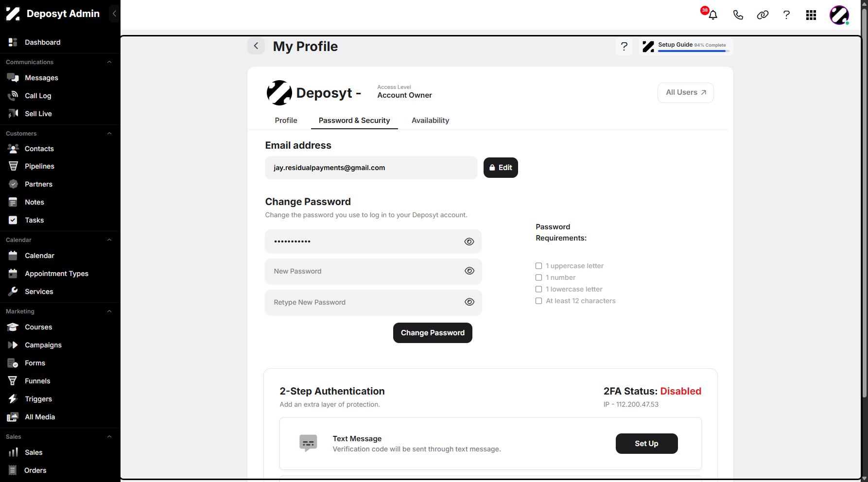Open the All Users link
This screenshot has width=868, height=482.
685,93
